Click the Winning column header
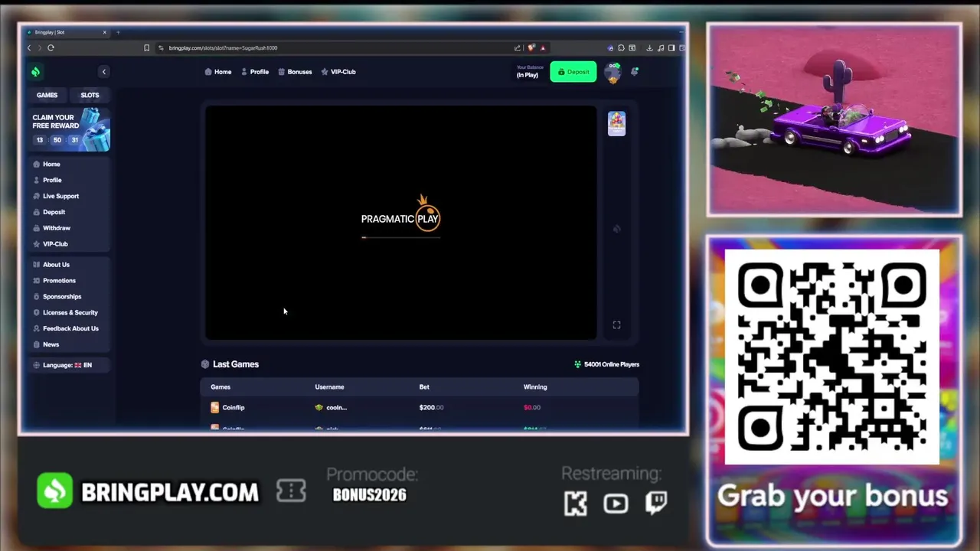Image resolution: width=980 pixels, height=551 pixels. [x=535, y=387]
